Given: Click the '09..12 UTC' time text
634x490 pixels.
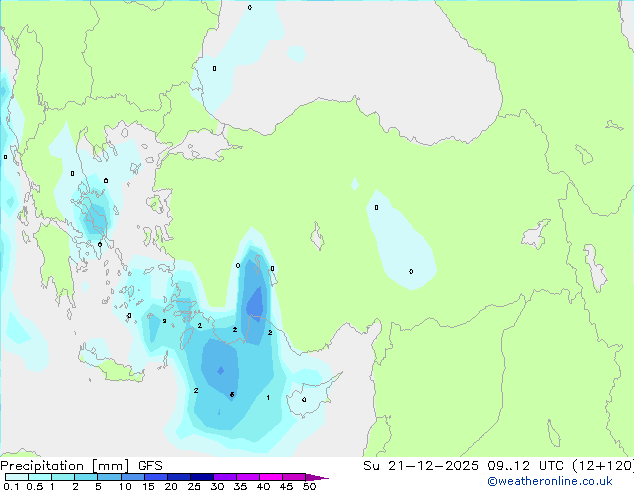Looking at the screenshot, I should 526,466.
